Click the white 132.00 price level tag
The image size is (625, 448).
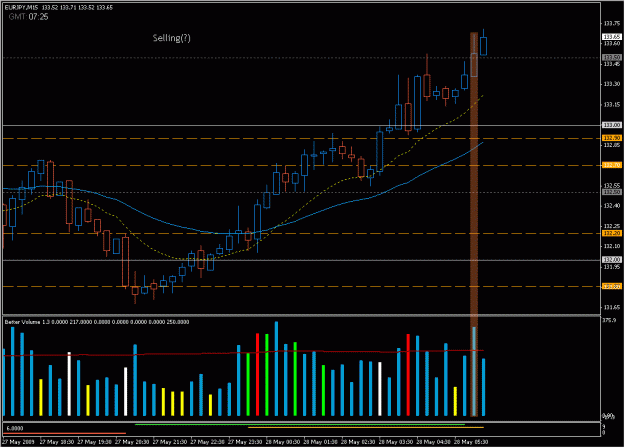(611, 259)
